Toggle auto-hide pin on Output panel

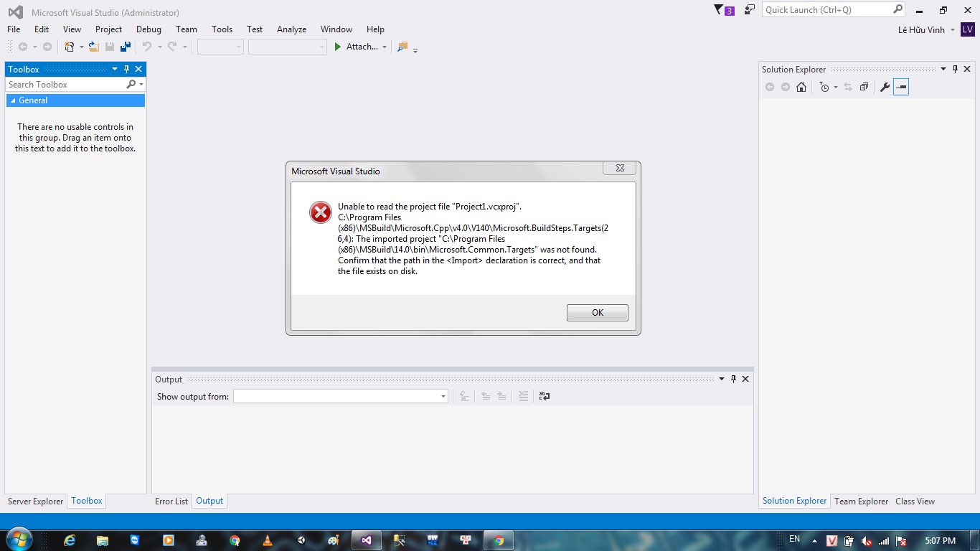point(733,379)
